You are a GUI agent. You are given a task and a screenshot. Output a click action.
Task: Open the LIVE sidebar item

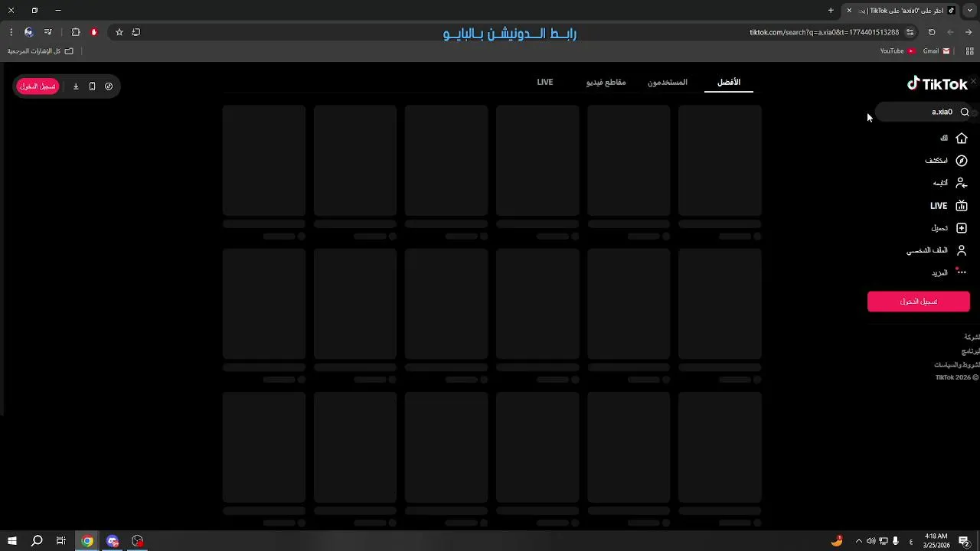click(x=949, y=206)
